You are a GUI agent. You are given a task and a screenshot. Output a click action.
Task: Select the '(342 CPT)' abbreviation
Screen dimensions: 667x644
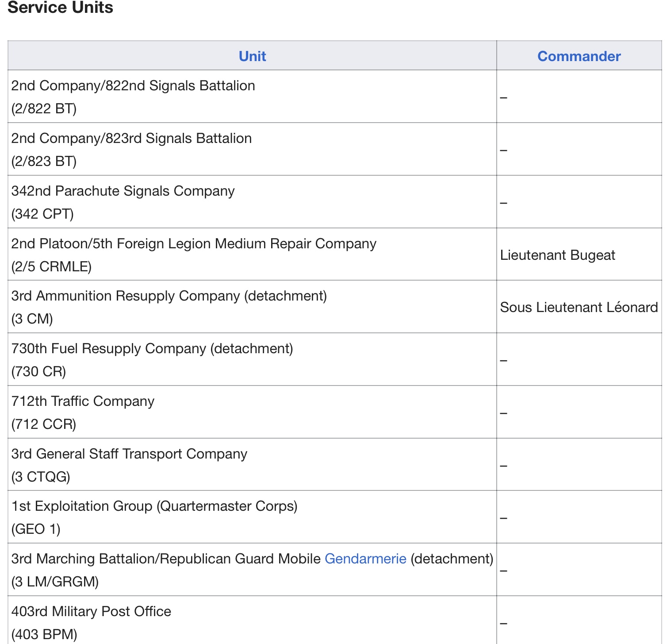click(42, 214)
